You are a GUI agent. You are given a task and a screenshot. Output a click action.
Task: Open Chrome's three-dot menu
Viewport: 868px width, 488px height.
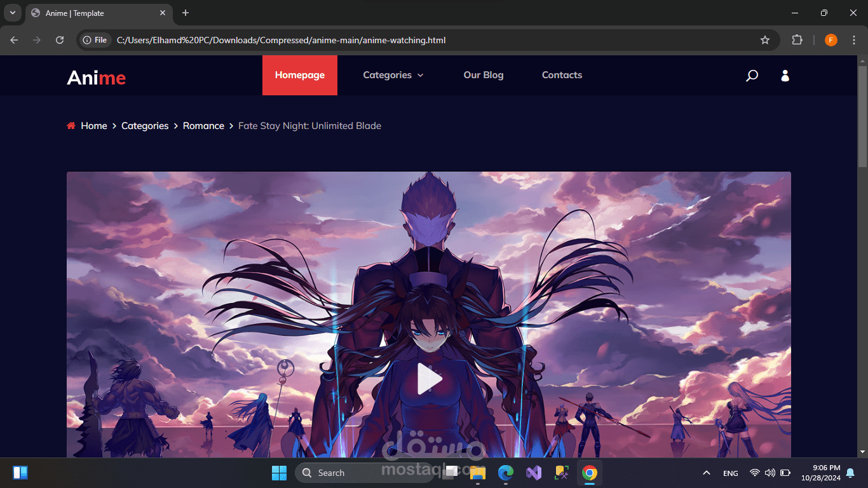(854, 40)
